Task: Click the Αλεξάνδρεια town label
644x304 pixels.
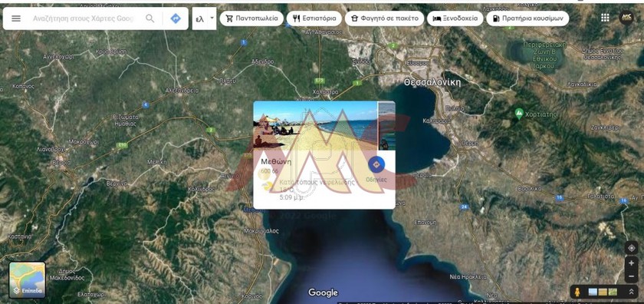Action: [x=182, y=90]
